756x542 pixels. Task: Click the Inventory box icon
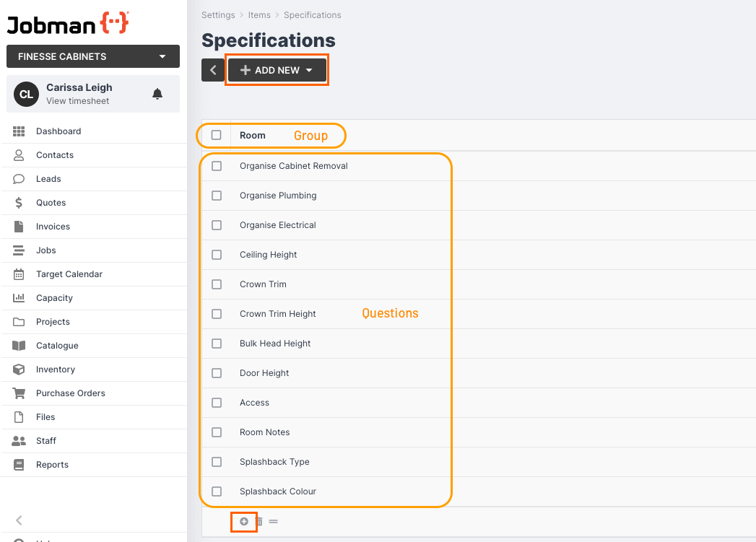[x=19, y=370]
